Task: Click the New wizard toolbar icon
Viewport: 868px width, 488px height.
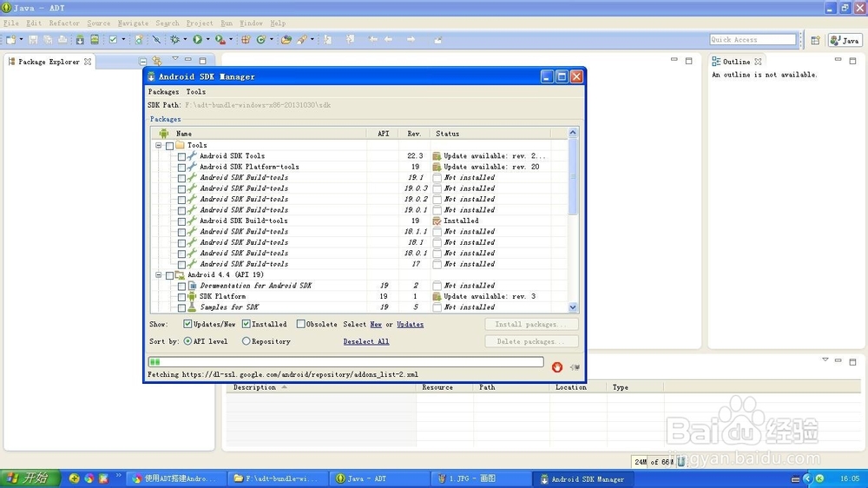Action: click(x=11, y=39)
